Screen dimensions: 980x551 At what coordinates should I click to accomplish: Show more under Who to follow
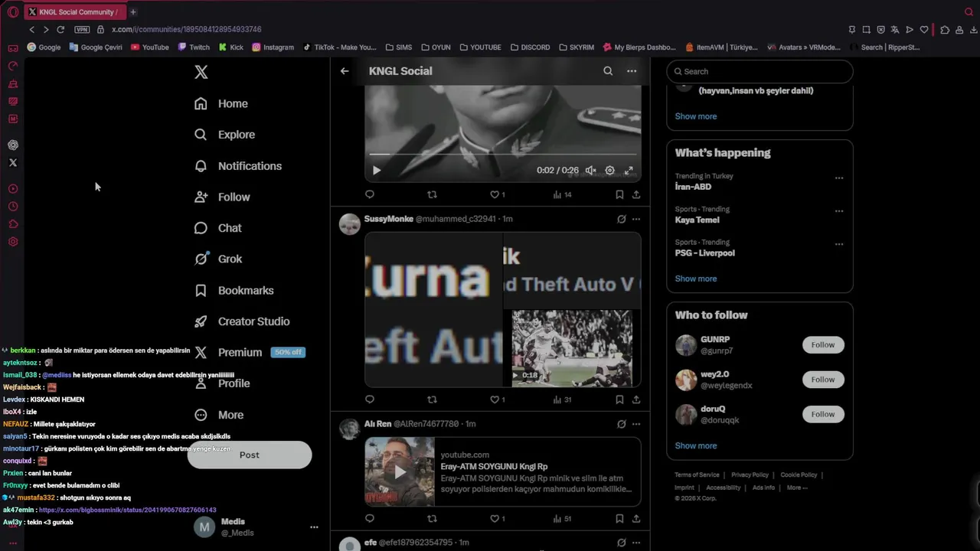tap(696, 445)
